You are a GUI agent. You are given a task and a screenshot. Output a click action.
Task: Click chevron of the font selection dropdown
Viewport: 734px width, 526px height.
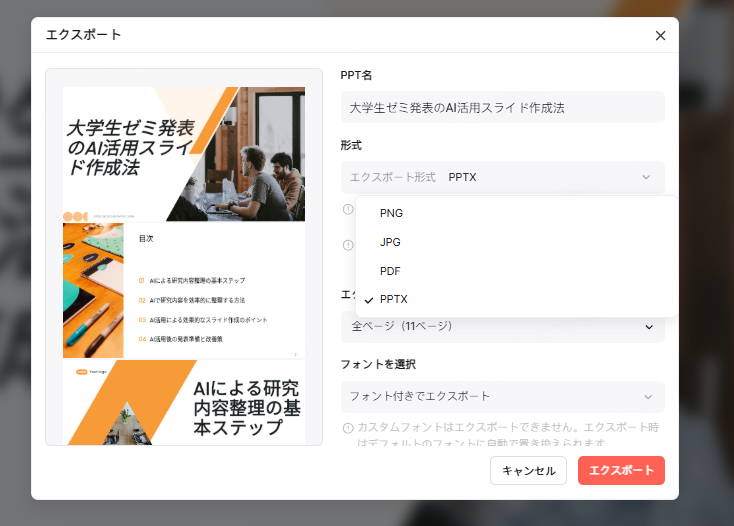click(x=648, y=397)
